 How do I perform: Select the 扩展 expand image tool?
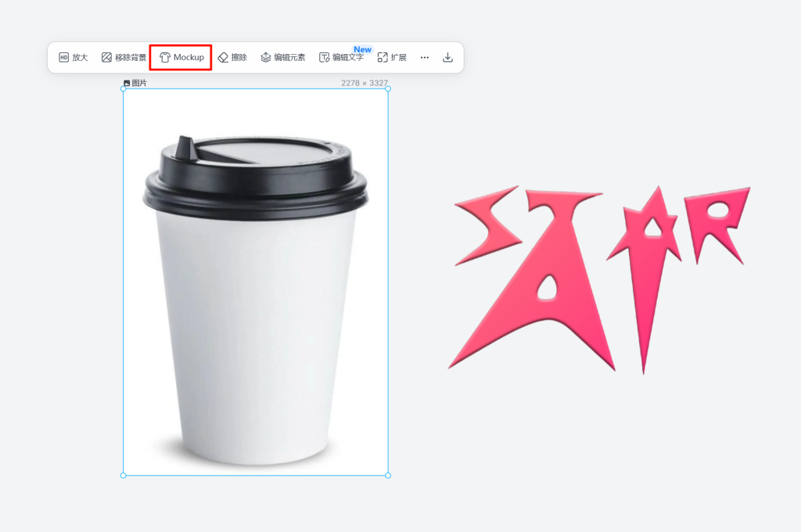392,57
